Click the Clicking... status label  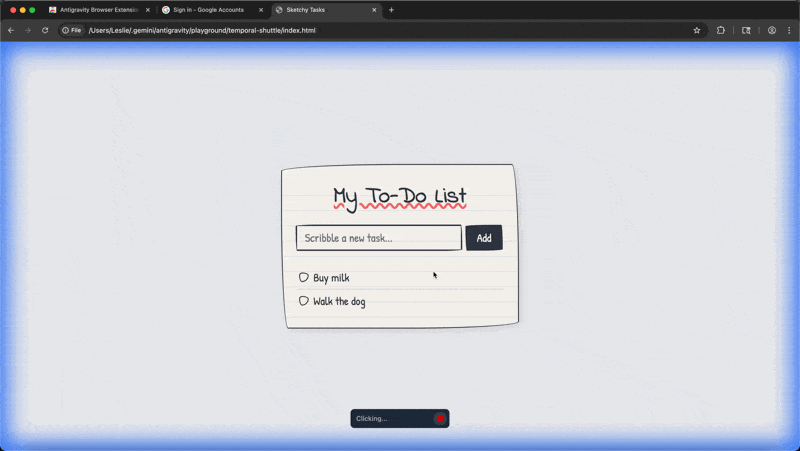point(371,418)
